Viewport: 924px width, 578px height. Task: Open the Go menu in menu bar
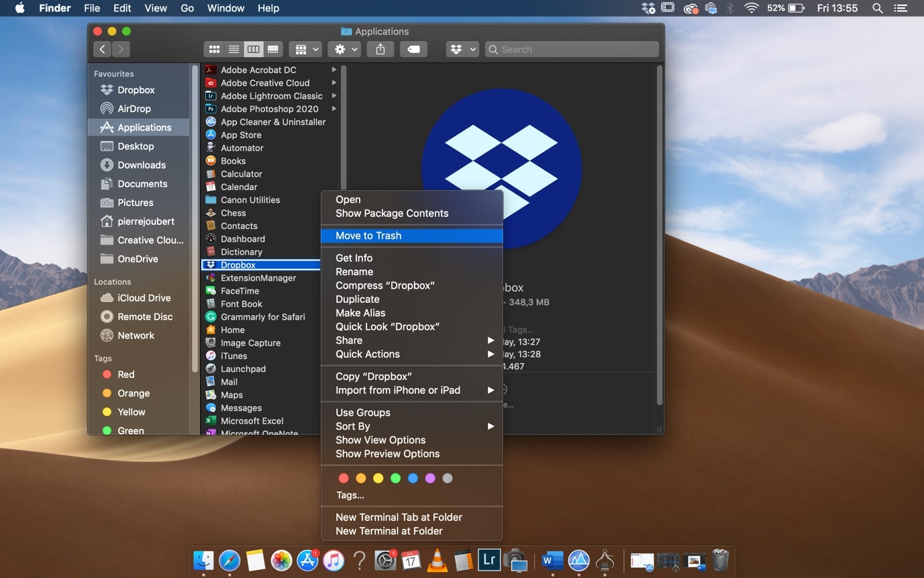pos(187,8)
